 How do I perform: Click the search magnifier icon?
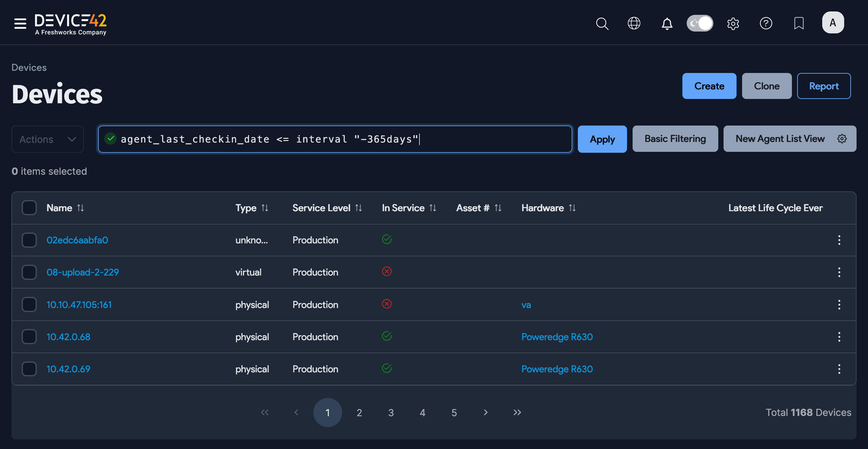tap(602, 23)
